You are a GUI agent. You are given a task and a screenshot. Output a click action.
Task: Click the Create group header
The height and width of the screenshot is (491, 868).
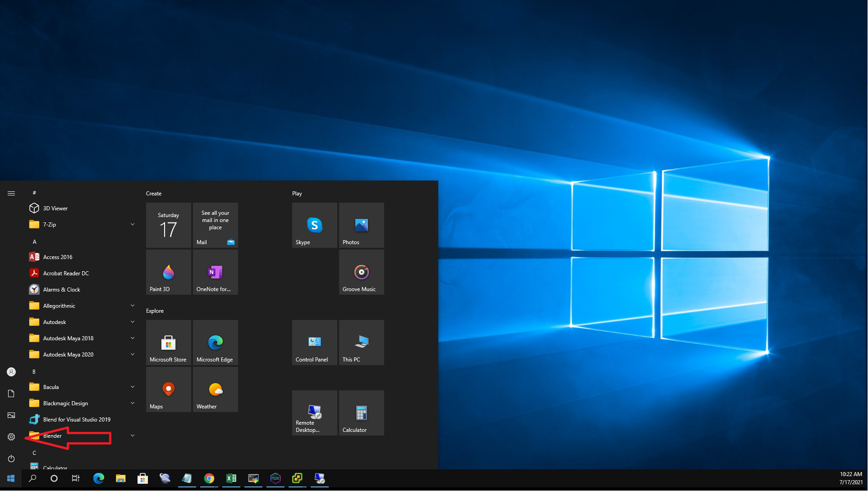tap(154, 193)
